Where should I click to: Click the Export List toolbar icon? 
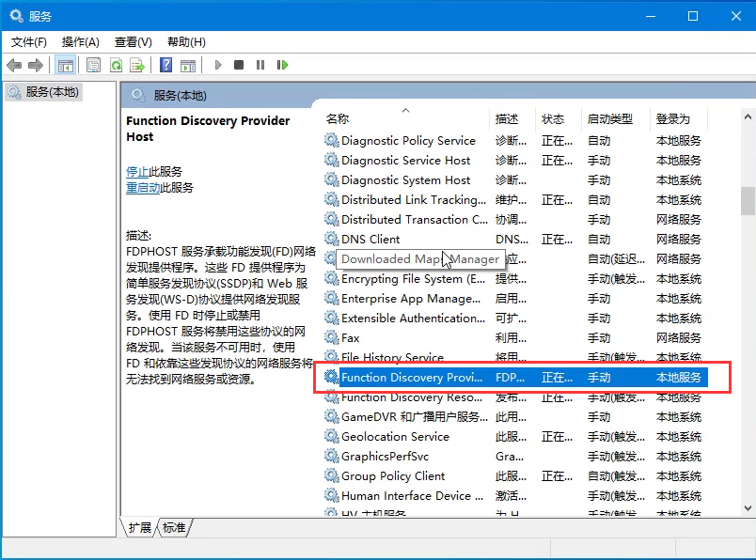pos(137,65)
